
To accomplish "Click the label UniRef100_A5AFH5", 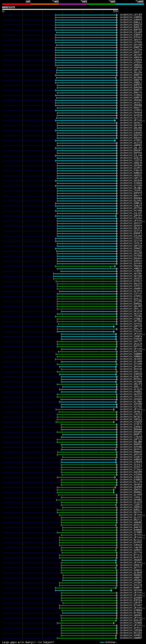I will (131, 67).
